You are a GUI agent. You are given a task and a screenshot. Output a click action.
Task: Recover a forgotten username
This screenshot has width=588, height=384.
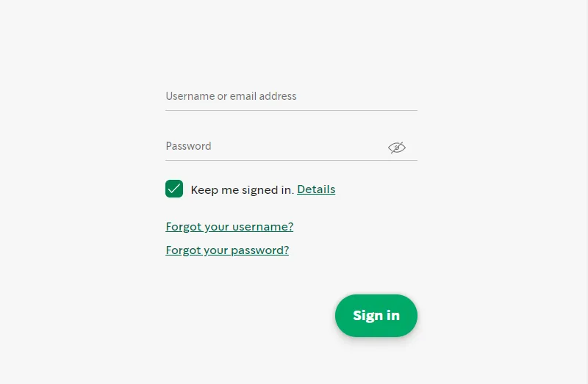229,227
